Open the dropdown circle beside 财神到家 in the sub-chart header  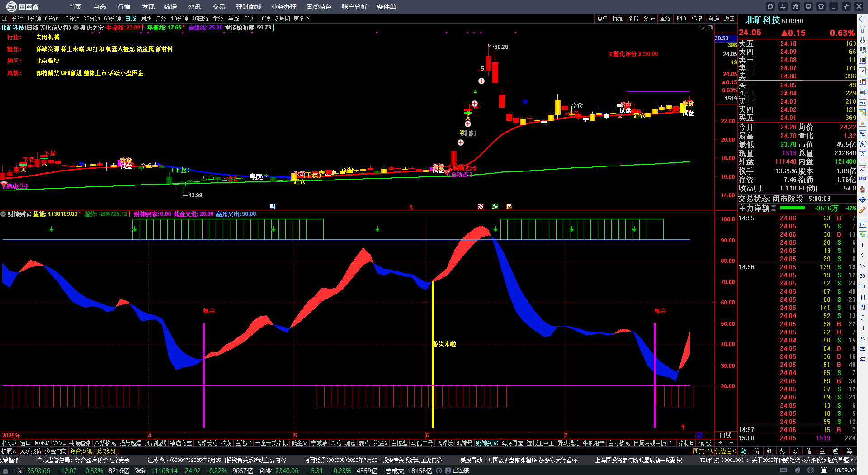[3, 214]
